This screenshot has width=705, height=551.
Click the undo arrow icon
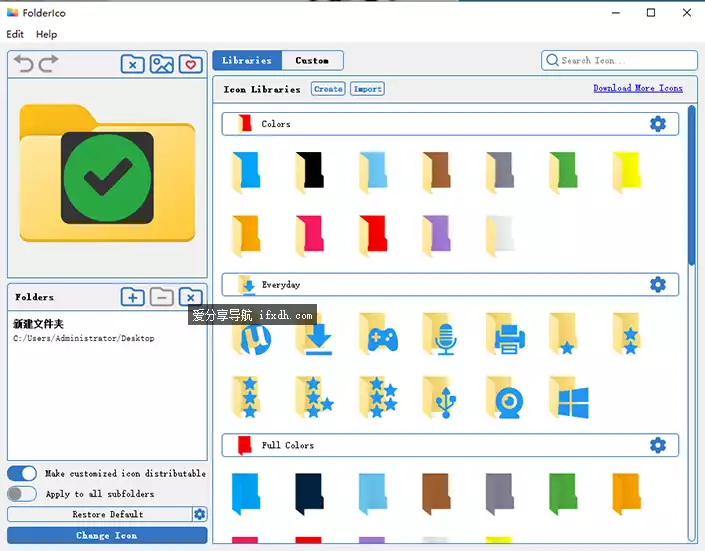click(x=23, y=64)
